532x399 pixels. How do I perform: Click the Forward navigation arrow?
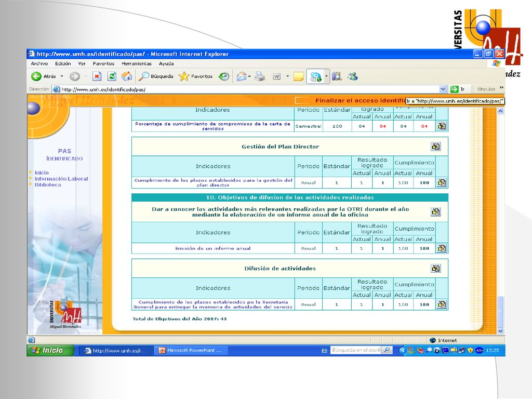[75, 76]
